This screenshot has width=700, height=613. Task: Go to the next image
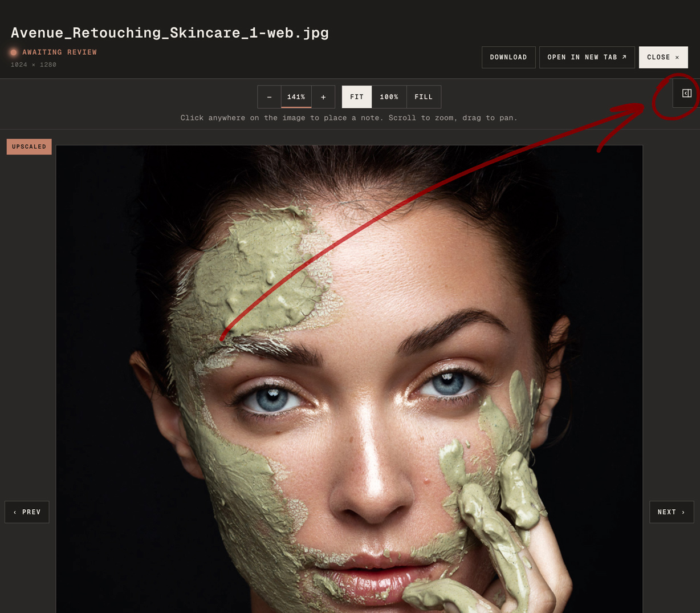[x=671, y=512]
